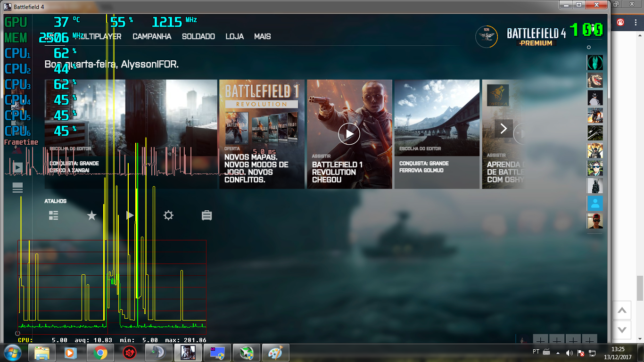
Task: Open the Loja menu
Action: tap(235, 36)
